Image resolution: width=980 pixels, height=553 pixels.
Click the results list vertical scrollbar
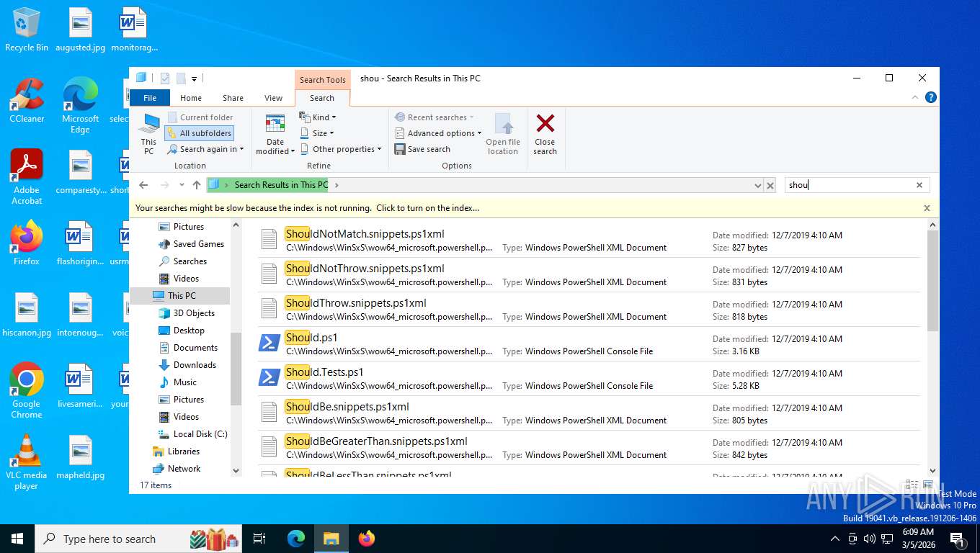(x=932, y=281)
